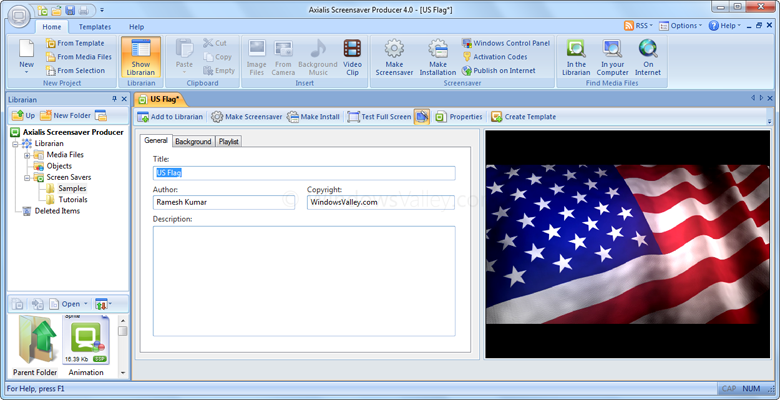Switch to the Playlist tab
This screenshot has width=780, height=400.
pyautogui.click(x=228, y=141)
